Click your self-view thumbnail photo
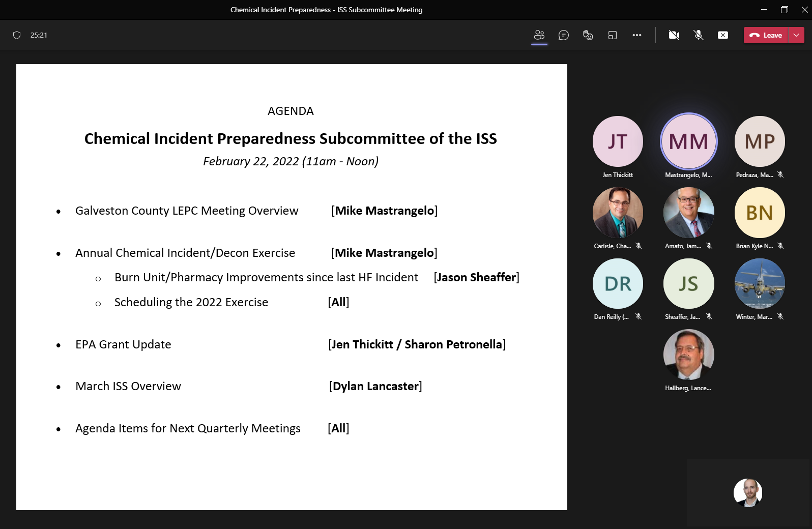The image size is (812, 529). (x=747, y=492)
